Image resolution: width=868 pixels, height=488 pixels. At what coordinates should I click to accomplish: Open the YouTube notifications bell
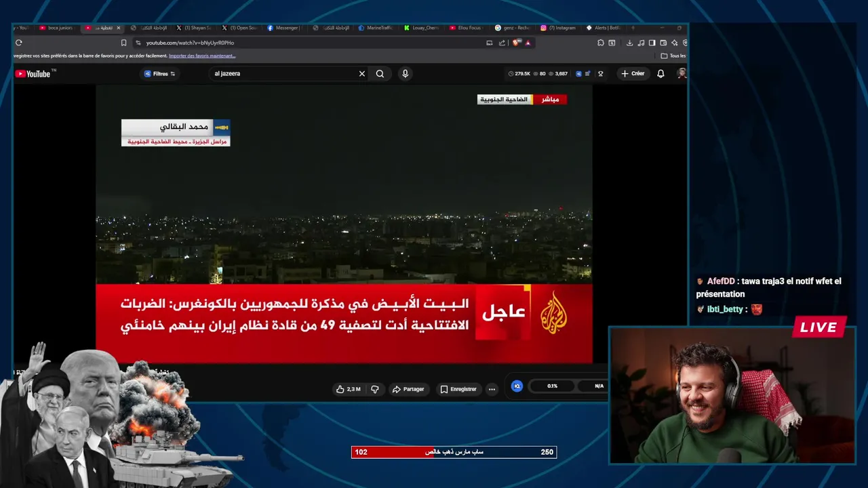[x=660, y=74]
